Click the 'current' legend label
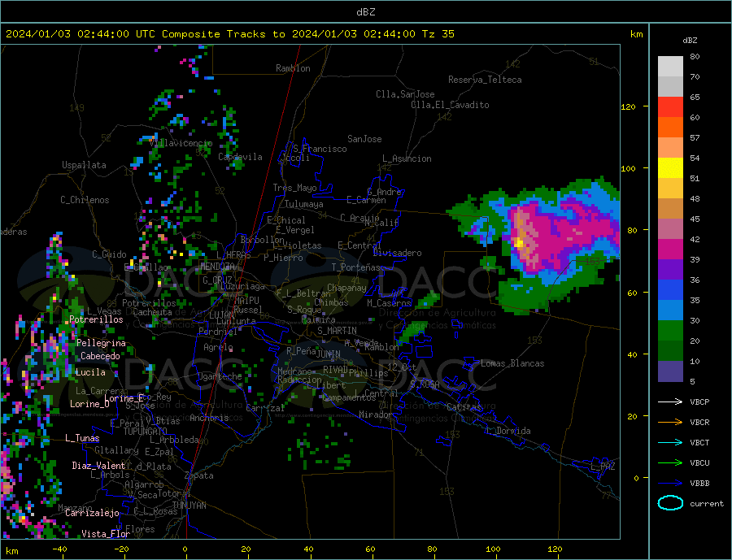 706,504
